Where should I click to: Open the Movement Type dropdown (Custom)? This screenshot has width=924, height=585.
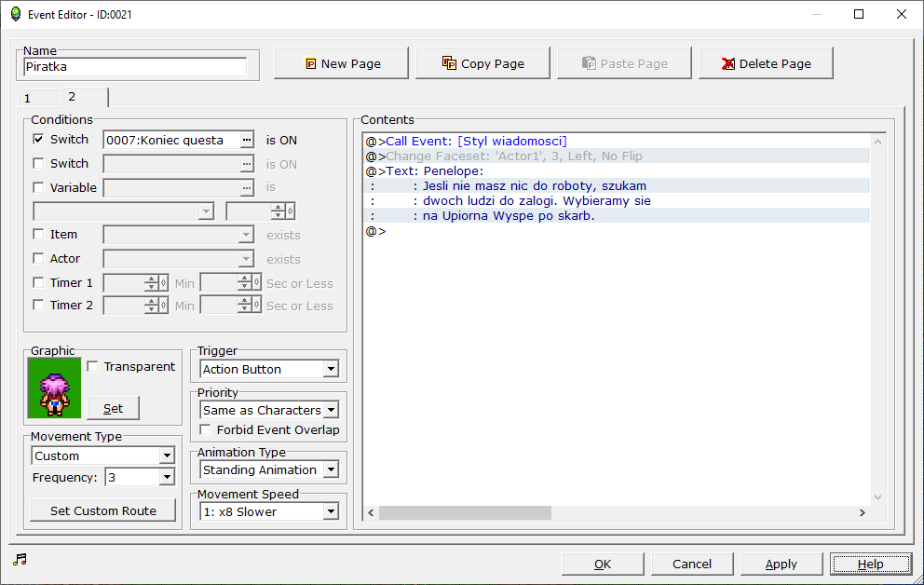point(167,456)
